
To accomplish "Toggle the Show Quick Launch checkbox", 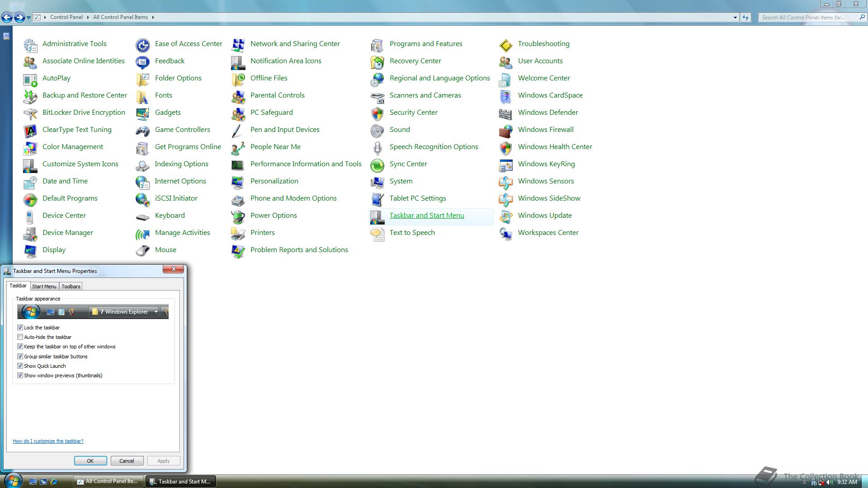I will [x=20, y=366].
